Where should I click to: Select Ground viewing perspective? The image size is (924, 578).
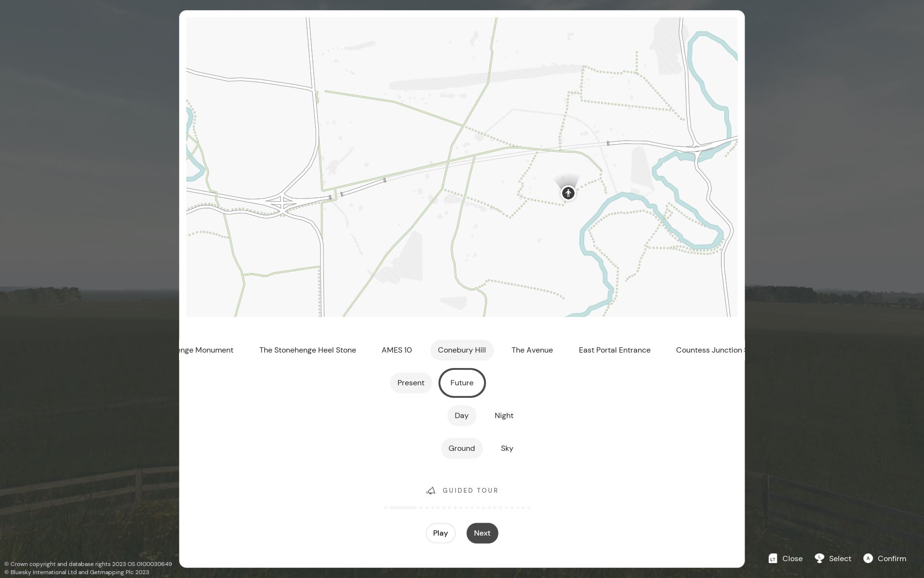click(462, 448)
